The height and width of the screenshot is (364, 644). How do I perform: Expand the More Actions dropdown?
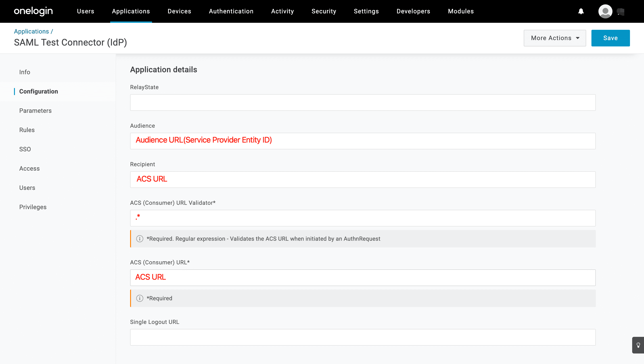pyautogui.click(x=554, y=38)
